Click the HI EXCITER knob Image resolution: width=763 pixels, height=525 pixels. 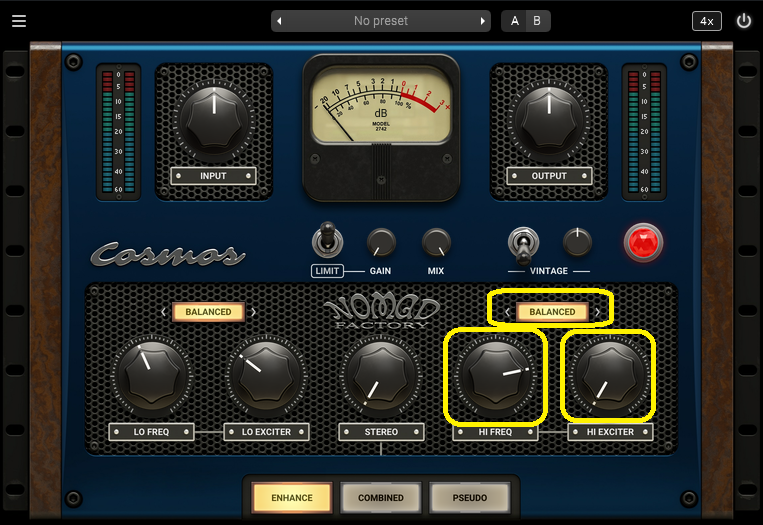[610, 376]
